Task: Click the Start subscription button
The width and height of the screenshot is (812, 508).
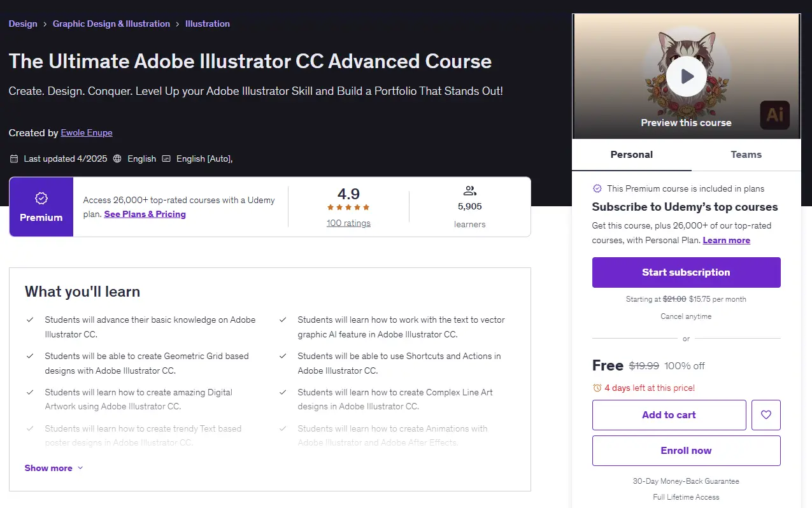Action: click(x=686, y=272)
